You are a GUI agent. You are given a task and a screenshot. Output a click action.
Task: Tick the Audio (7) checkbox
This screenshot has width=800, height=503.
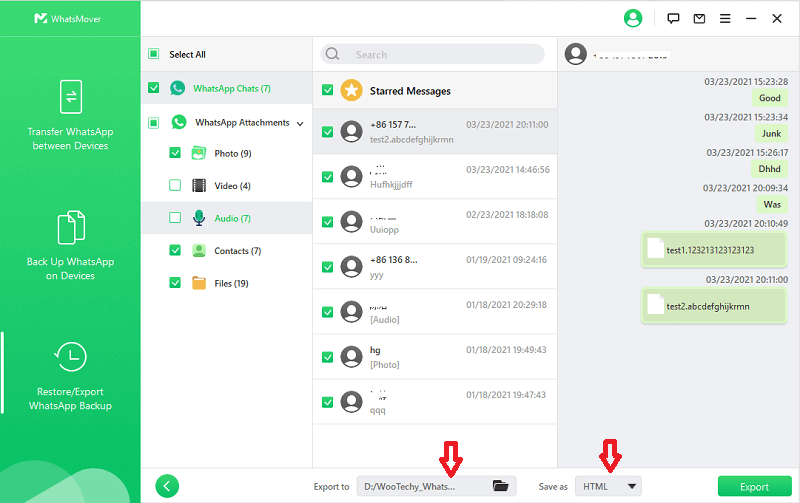(x=175, y=218)
